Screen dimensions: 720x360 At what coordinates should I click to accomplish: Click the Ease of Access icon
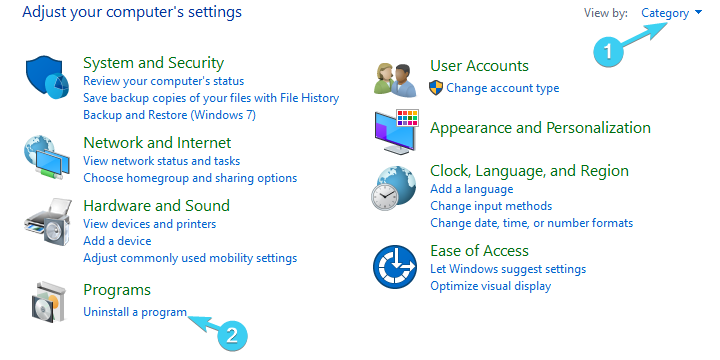(394, 266)
